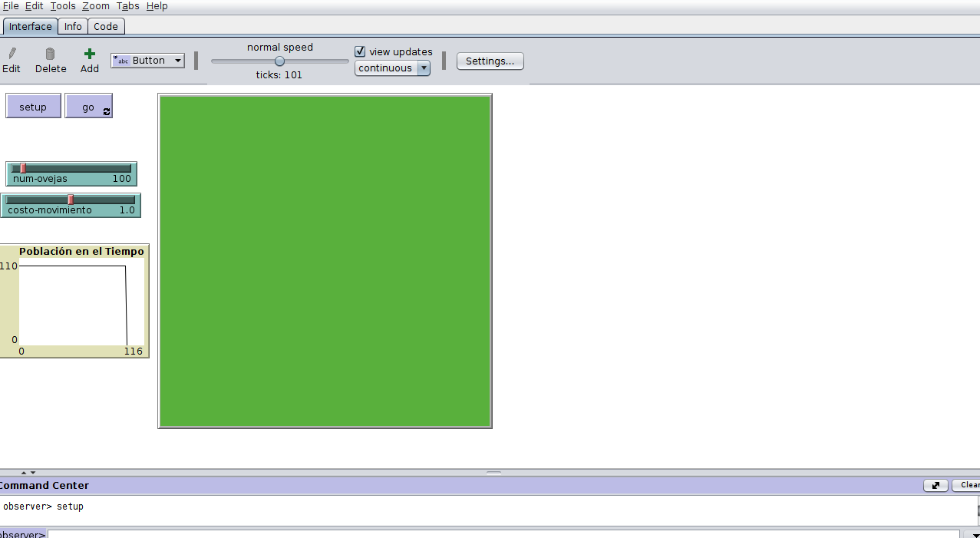
Task: Click the green world view
Action: (x=325, y=261)
